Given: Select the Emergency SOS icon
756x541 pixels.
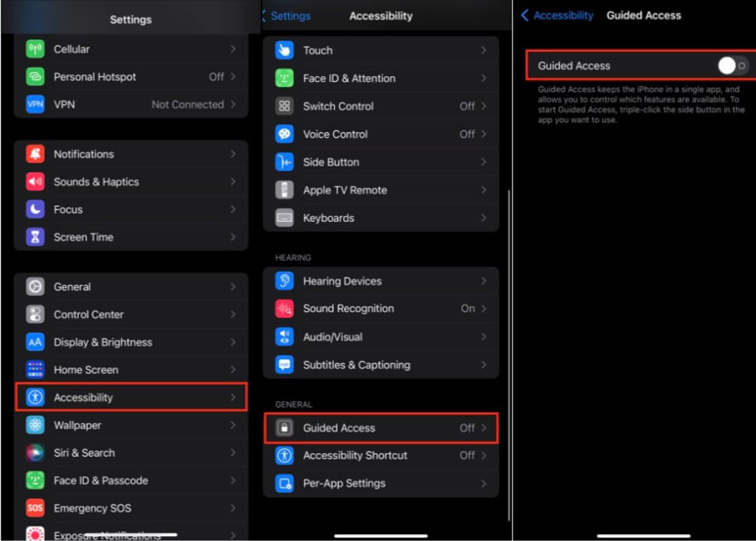Looking at the screenshot, I should point(35,508).
